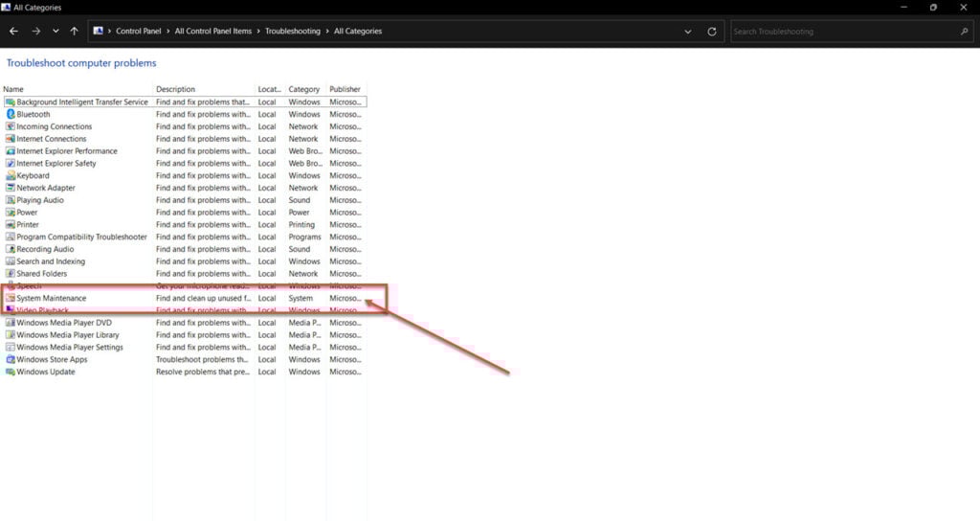
Task: Go to Control Panel breadcrumb
Action: point(138,32)
